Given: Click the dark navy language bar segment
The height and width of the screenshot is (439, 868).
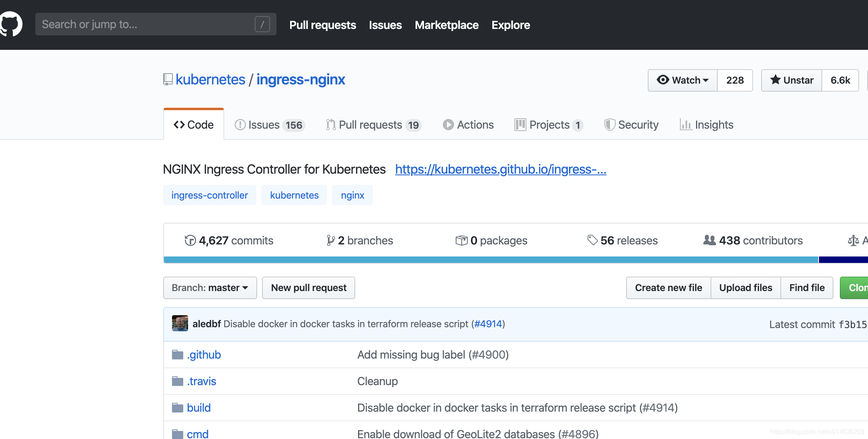Looking at the screenshot, I should pyautogui.click(x=843, y=260).
